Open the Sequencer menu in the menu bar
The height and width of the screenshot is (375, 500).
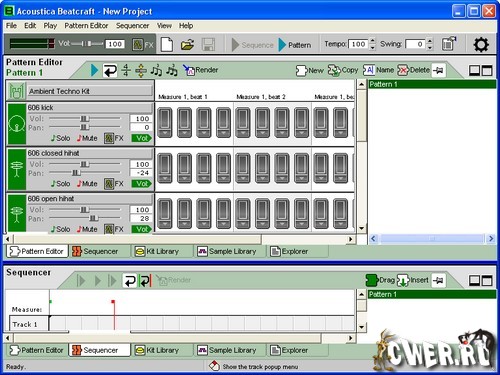pos(132,26)
